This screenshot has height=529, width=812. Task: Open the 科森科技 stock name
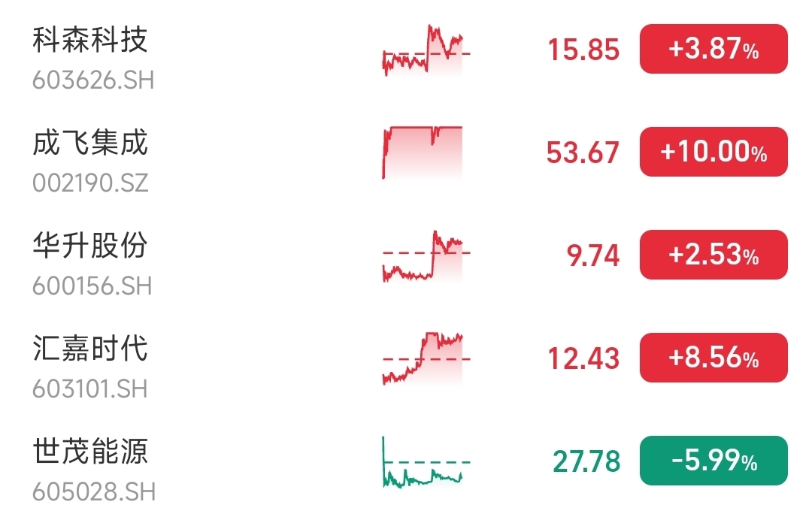[x=90, y=41]
